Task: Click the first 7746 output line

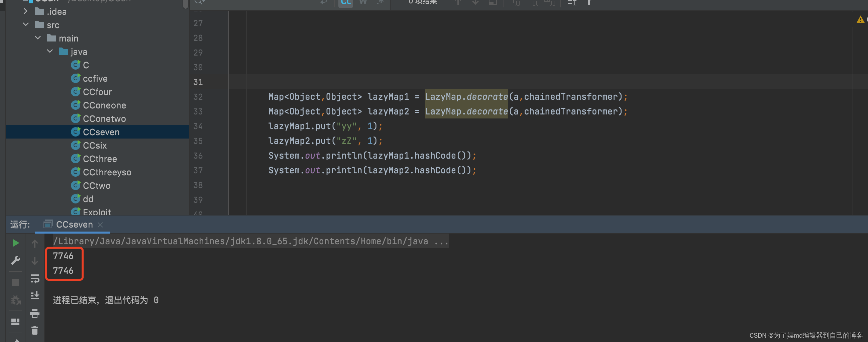Action: 63,256
